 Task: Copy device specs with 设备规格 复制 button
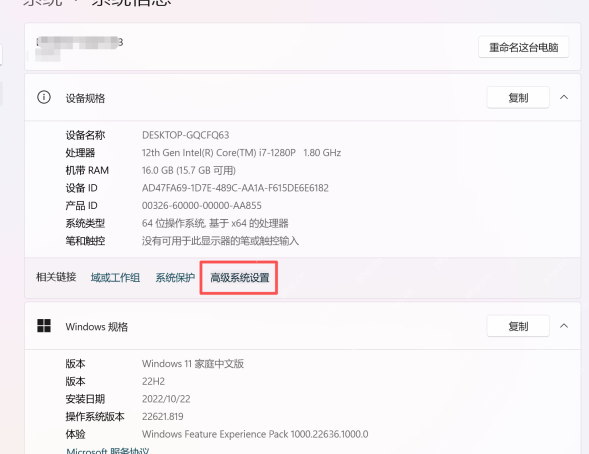(518, 98)
